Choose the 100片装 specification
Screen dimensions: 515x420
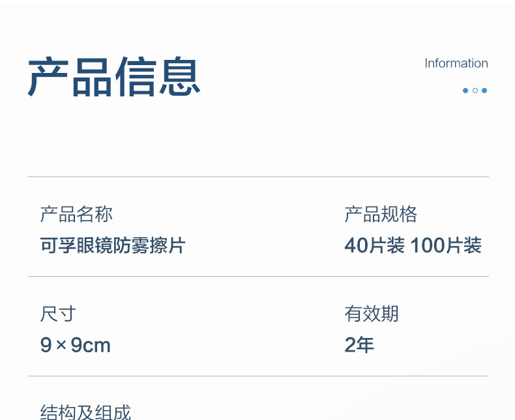pos(446,245)
